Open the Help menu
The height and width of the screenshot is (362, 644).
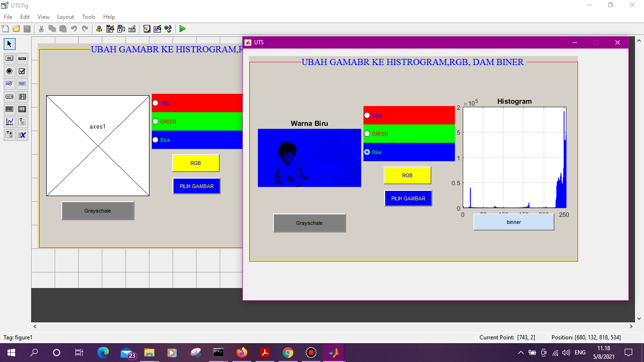tap(109, 16)
